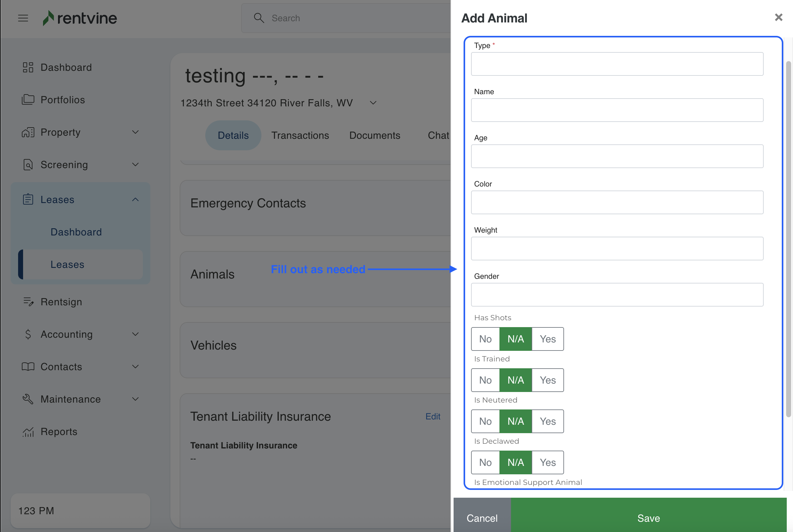Switch to the Transactions tab

(300, 135)
